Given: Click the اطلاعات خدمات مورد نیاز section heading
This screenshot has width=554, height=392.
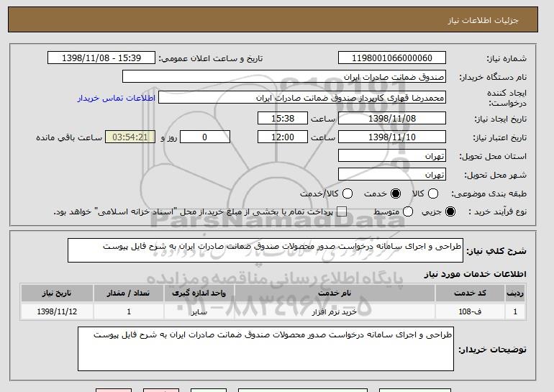Looking at the screenshot, I should point(475,274).
